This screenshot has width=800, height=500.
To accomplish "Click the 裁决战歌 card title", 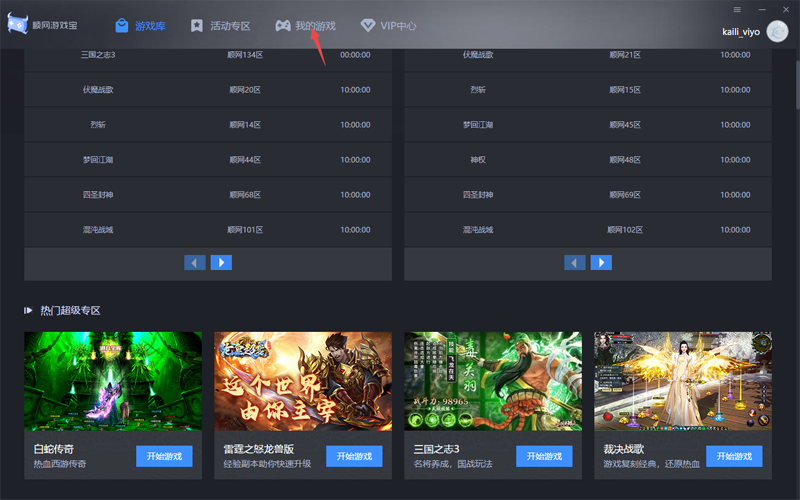I will pyautogui.click(x=624, y=449).
